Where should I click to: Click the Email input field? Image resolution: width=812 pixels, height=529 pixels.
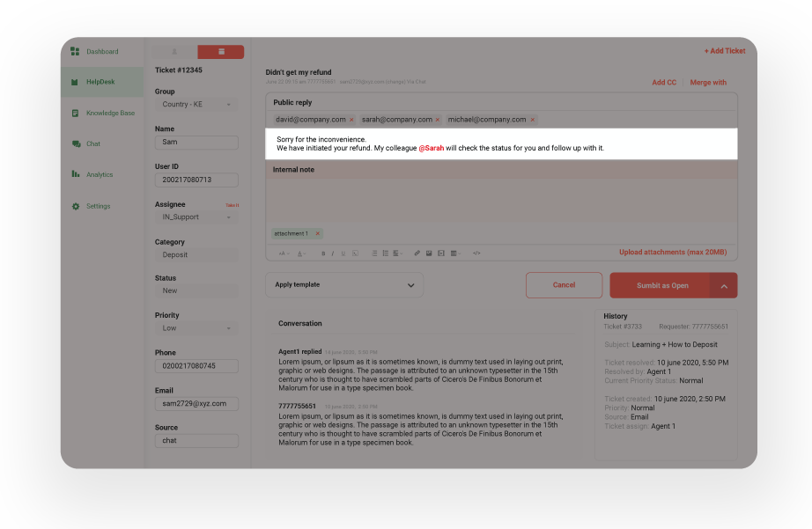[x=196, y=404]
